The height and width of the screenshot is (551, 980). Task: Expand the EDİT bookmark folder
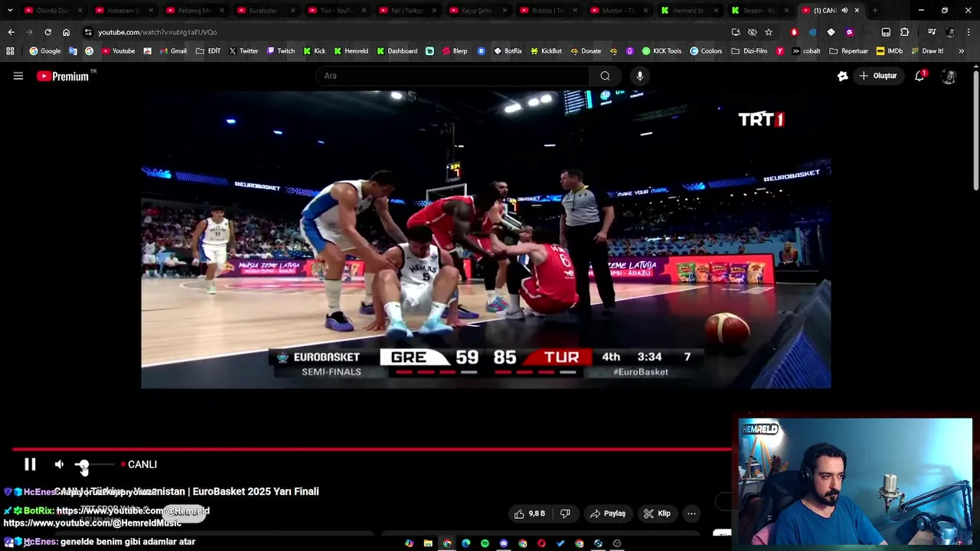point(208,51)
